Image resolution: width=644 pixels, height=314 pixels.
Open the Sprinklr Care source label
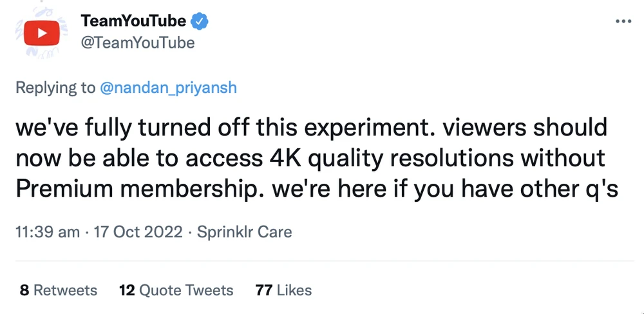coord(245,231)
